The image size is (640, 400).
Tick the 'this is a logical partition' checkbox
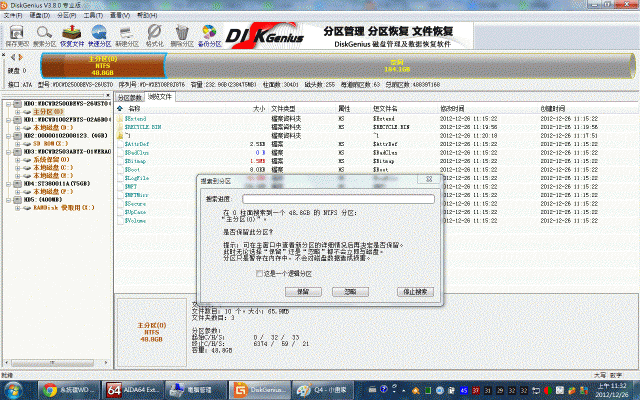click(259, 273)
